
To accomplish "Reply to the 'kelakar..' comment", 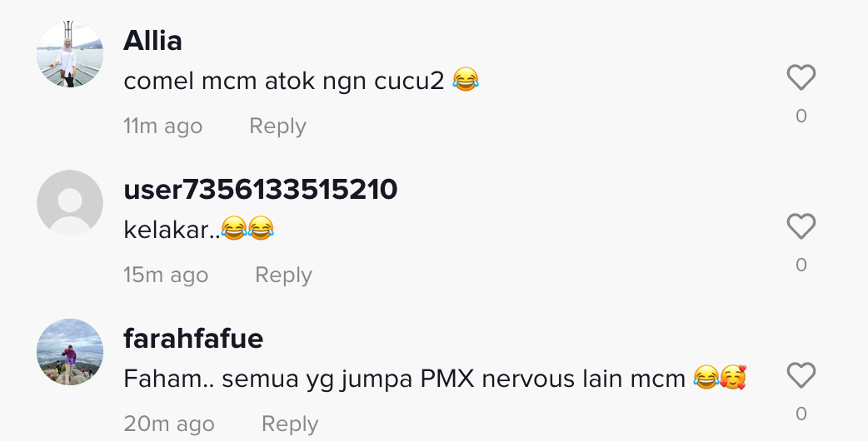I will (283, 275).
